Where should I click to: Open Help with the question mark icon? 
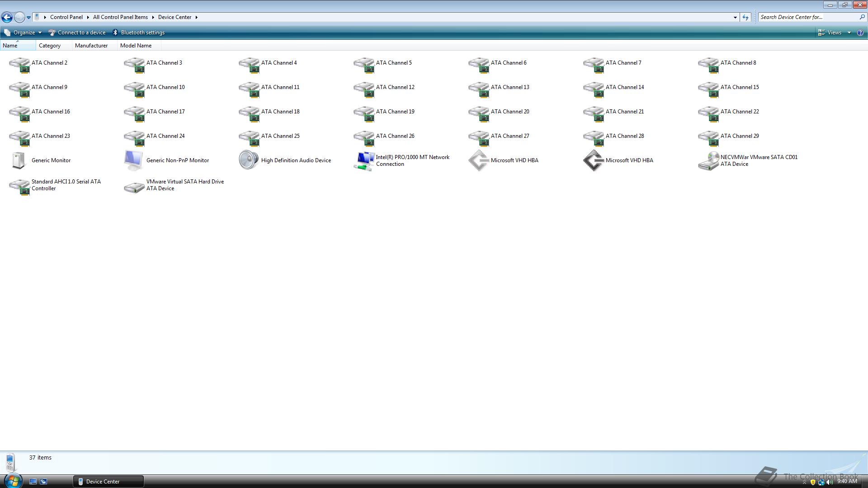click(x=860, y=33)
